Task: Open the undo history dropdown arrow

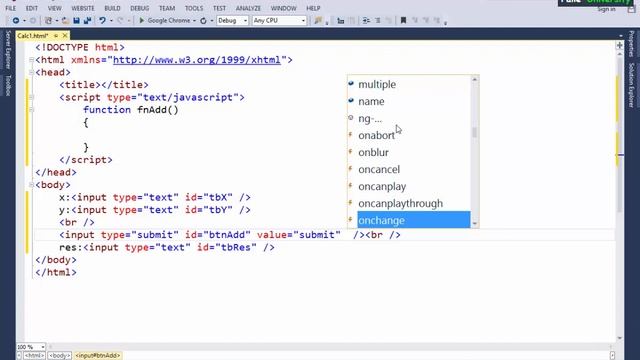Action: click(111, 21)
